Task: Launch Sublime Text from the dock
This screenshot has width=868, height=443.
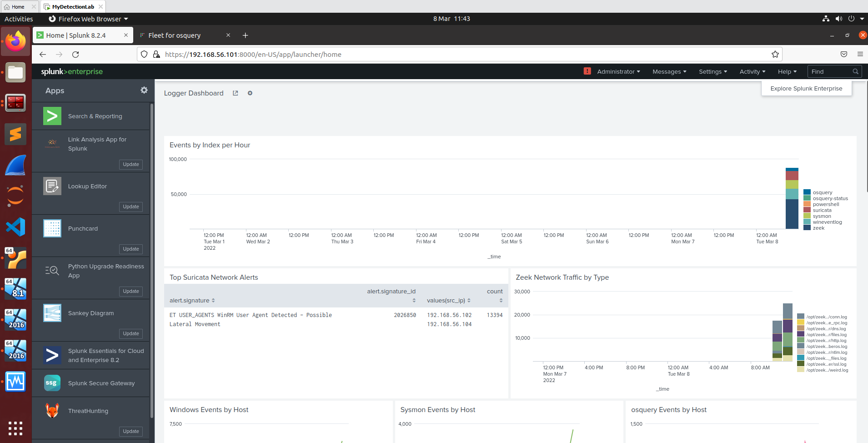Action: point(15,134)
